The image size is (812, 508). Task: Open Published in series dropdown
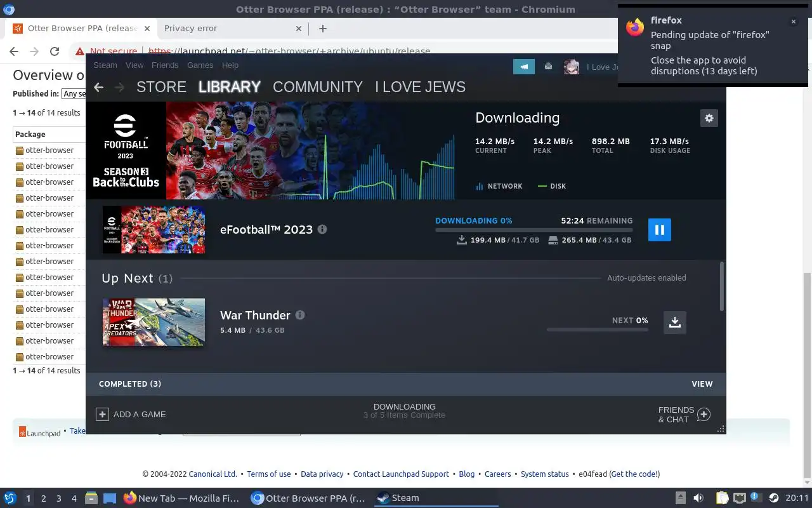point(74,94)
